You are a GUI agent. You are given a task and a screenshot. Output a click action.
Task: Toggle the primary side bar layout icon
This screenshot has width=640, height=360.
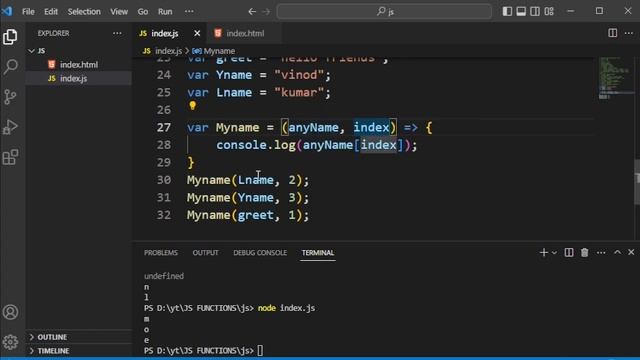point(507,11)
